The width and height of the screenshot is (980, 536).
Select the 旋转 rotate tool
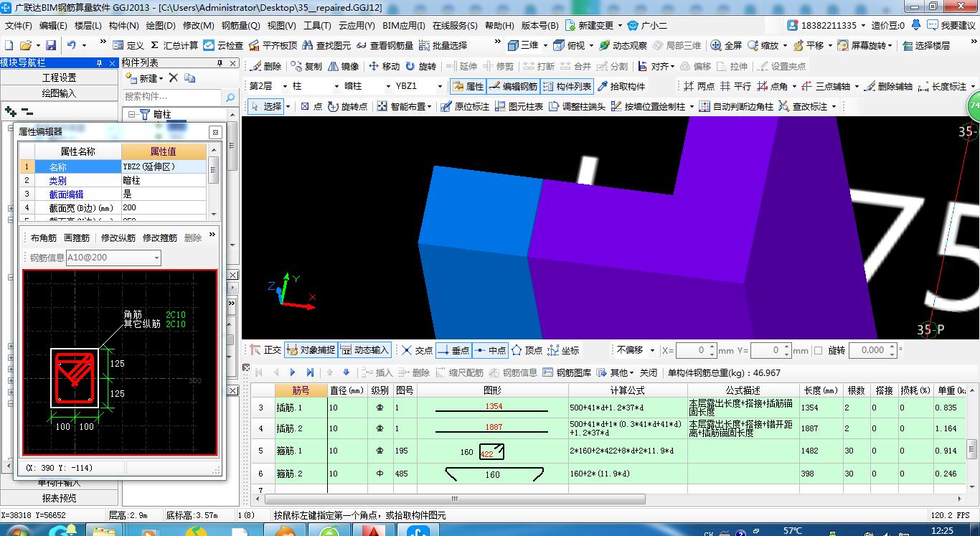[420, 66]
